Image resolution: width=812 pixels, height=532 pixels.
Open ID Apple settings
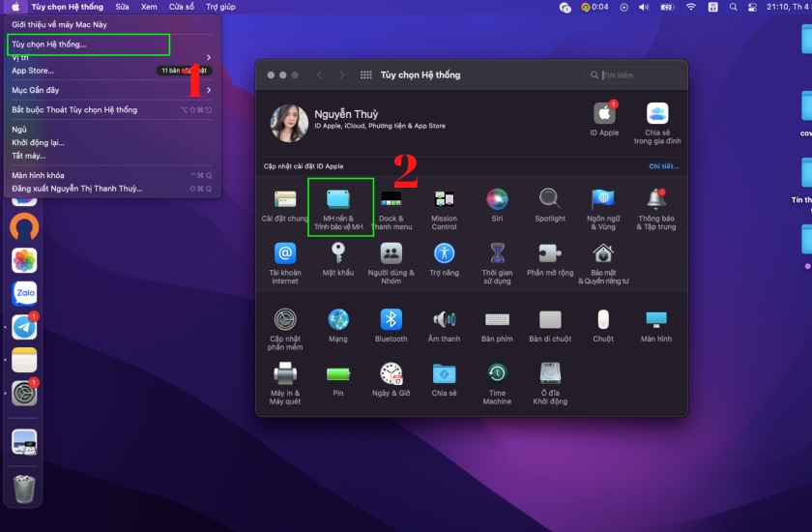point(604,119)
